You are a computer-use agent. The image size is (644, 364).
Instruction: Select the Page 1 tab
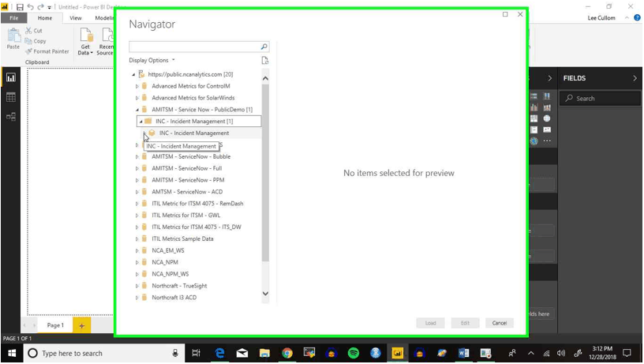(55, 325)
